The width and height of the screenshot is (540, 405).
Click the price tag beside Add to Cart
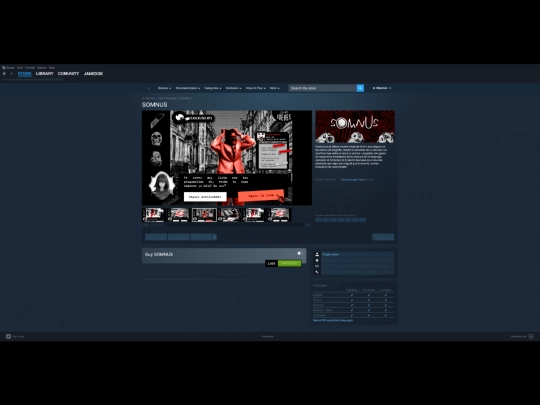(271, 263)
